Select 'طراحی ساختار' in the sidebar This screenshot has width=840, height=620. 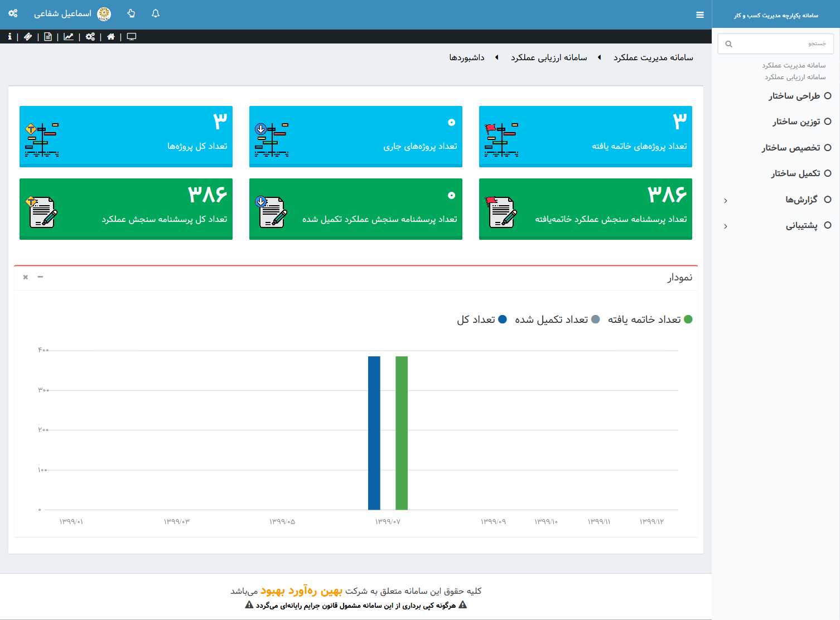point(794,96)
